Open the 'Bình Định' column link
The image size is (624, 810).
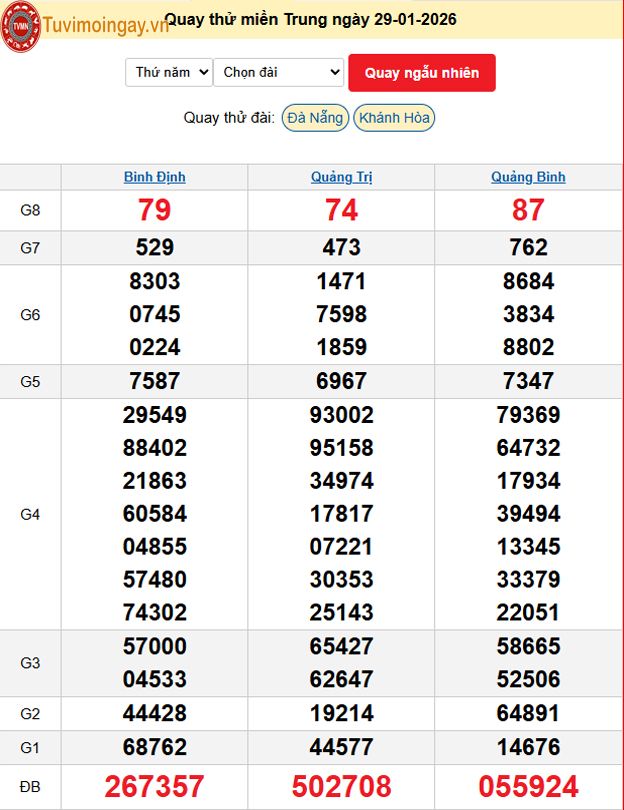tap(154, 177)
